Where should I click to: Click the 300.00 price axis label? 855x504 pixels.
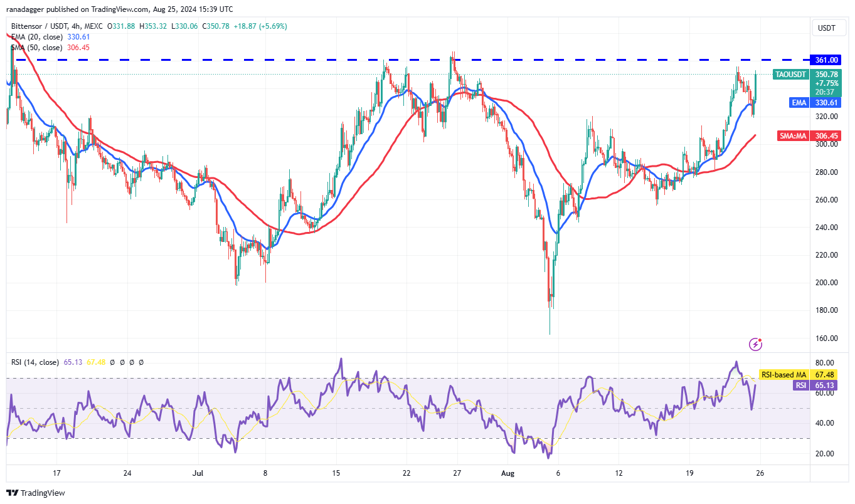click(826, 144)
